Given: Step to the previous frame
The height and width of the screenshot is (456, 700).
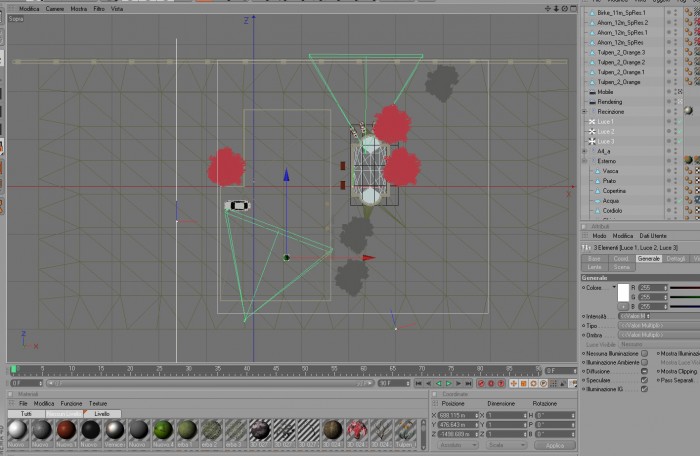Looking at the screenshot, I should coord(429,383).
